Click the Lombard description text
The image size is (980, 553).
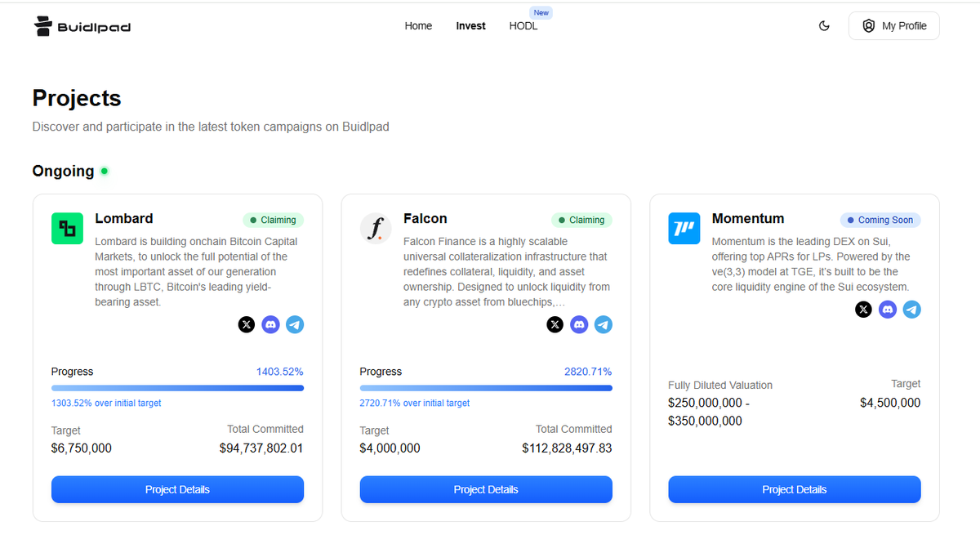click(x=197, y=272)
